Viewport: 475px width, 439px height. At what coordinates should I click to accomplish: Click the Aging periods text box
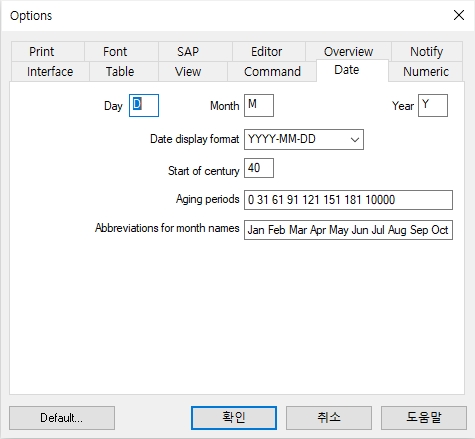point(348,200)
